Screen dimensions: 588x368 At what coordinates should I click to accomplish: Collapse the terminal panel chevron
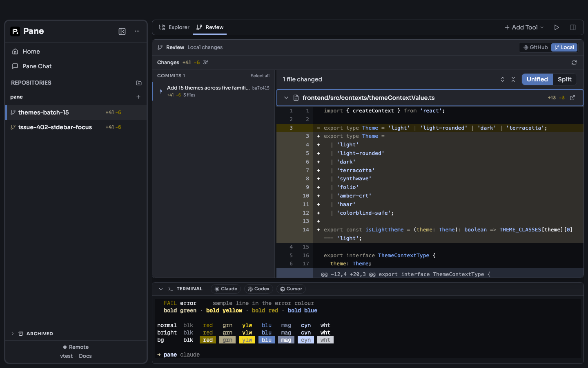point(161,289)
